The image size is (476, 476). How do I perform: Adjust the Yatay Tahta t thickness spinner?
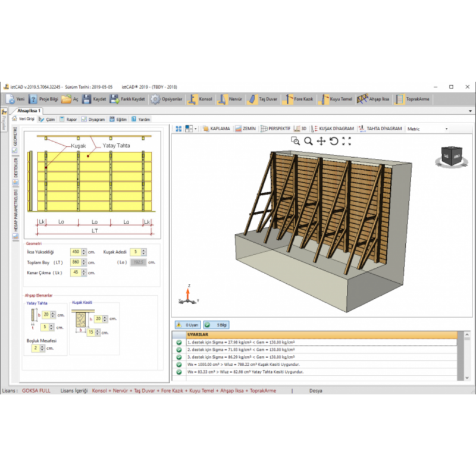coord(51,327)
